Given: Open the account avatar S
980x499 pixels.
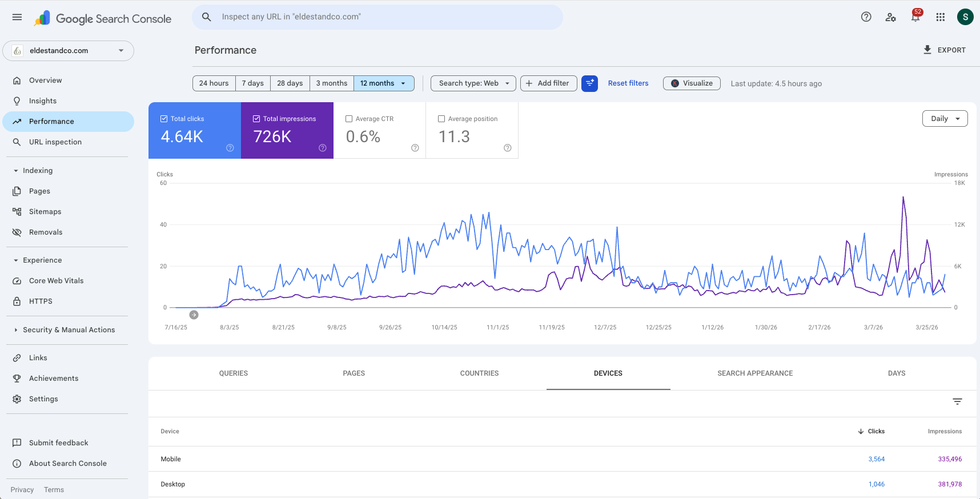Looking at the screenshot, I should [x=965, y=17].
